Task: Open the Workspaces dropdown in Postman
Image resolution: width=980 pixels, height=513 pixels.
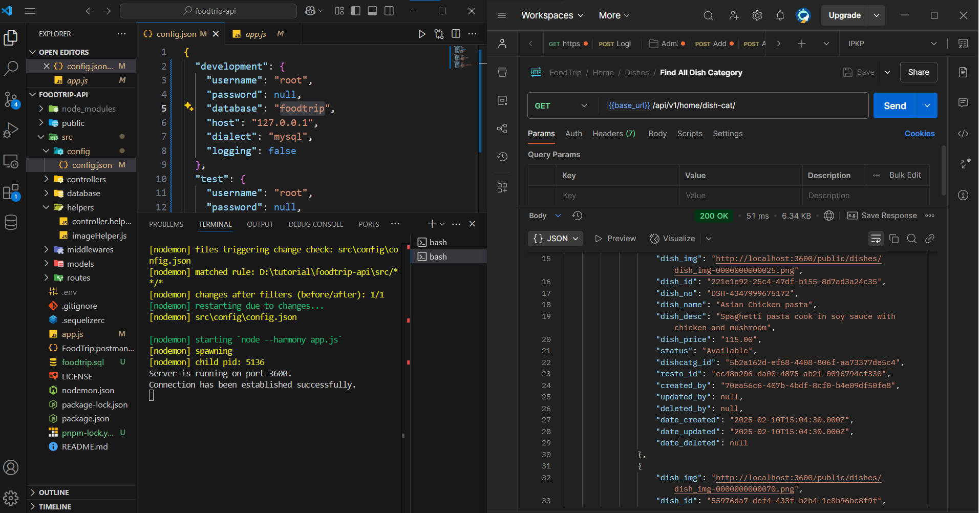Action: [552, 15]
